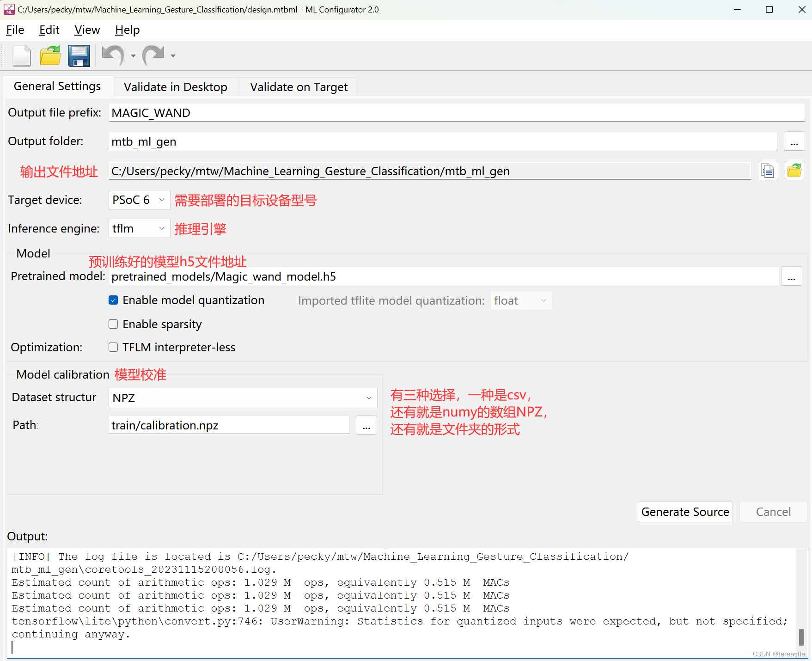812x661 pixels.
Task: Open an existing mtbml project
Action: click(x=50, y=55)
